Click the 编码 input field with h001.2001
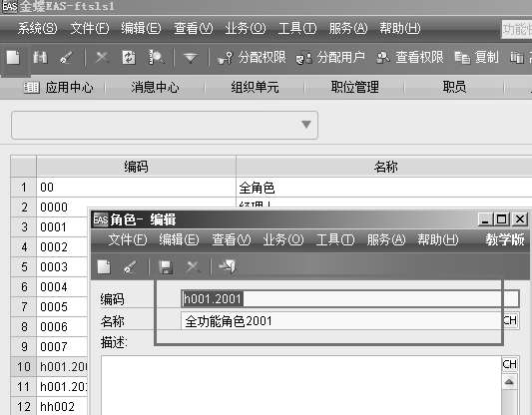The width and height of the screenshot is (532, 415). pos(349,298)
